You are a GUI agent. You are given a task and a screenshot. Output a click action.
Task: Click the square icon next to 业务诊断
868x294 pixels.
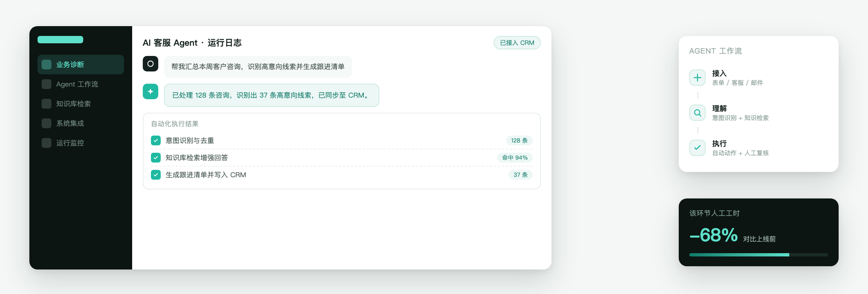[x=46, y=65]
